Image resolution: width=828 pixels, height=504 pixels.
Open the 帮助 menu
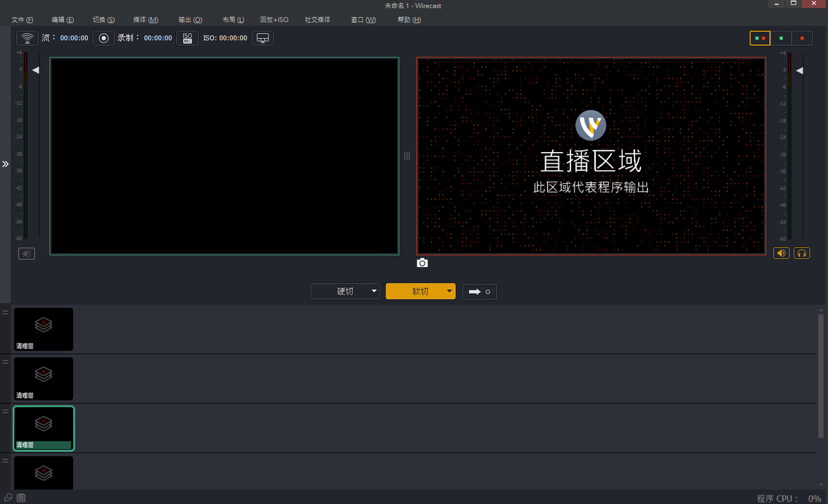click(409, 20)
